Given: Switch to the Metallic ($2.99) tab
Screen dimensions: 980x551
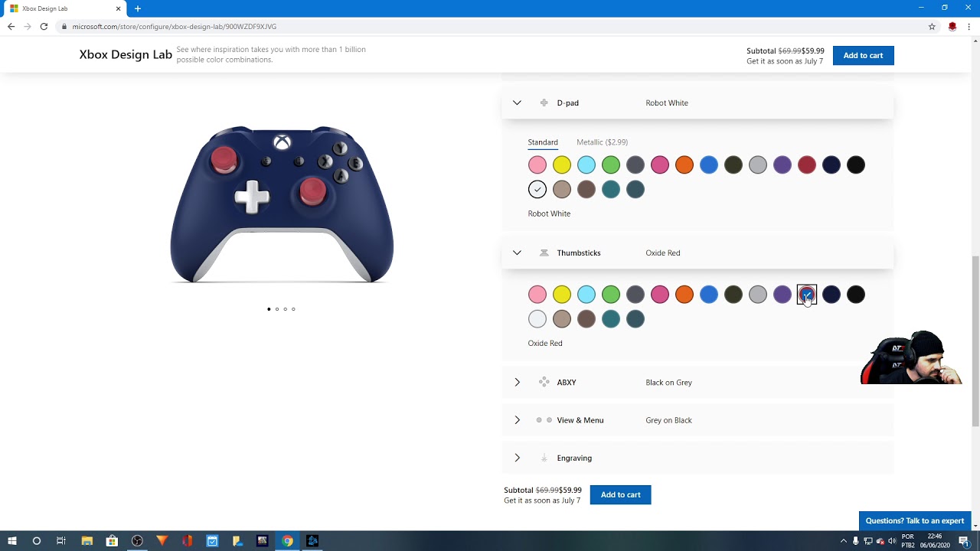Looking at the screenshot, I should pyautogui.click(x=602, y=142).
